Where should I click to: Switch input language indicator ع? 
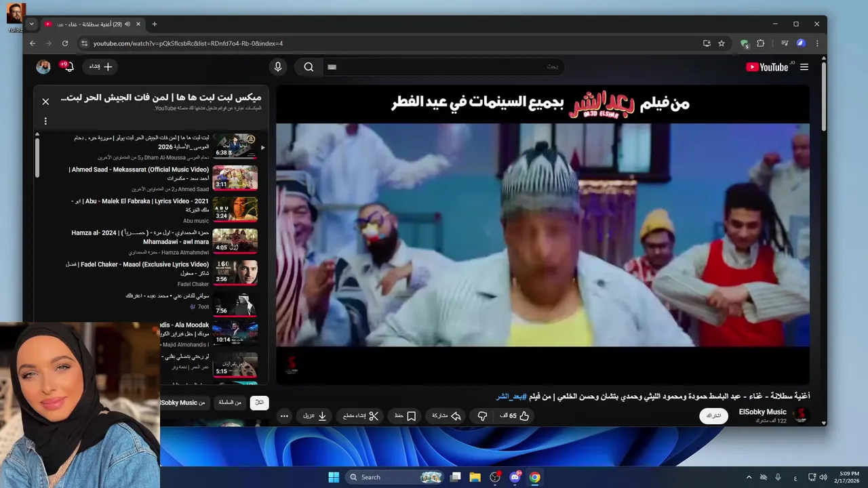[795, 478]
